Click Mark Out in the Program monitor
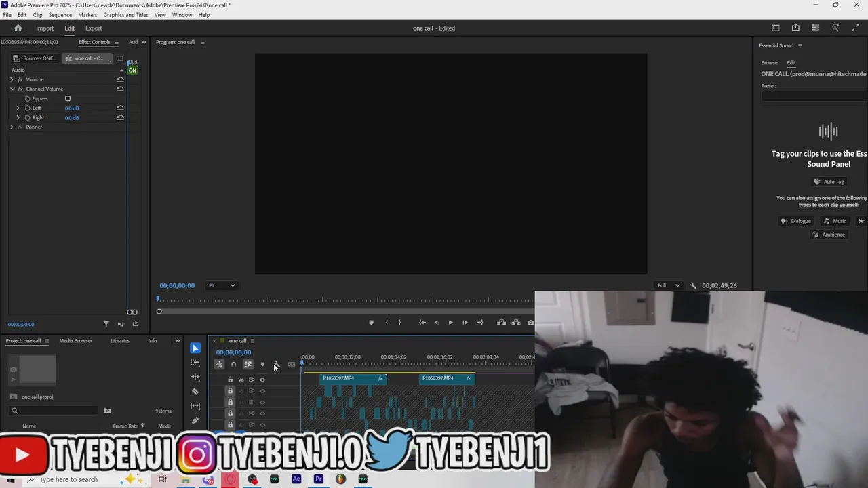The image size is (868, 488). tap(399, 323)
